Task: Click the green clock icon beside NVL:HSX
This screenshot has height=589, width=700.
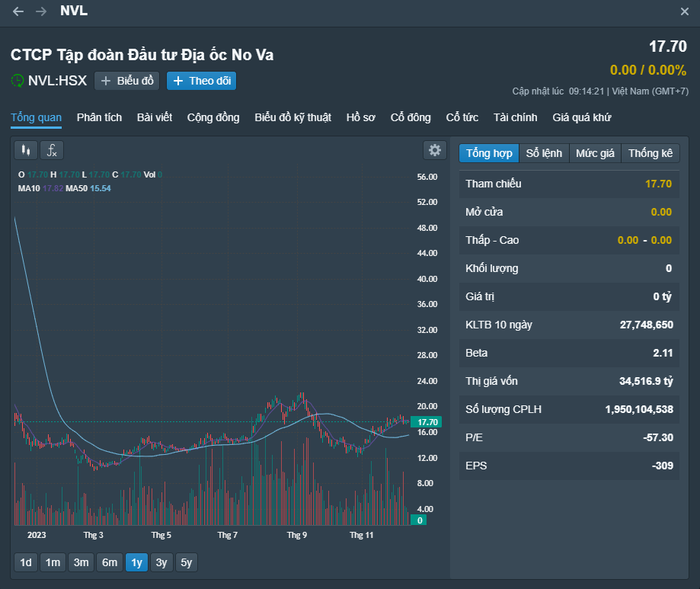Action: 18,81
